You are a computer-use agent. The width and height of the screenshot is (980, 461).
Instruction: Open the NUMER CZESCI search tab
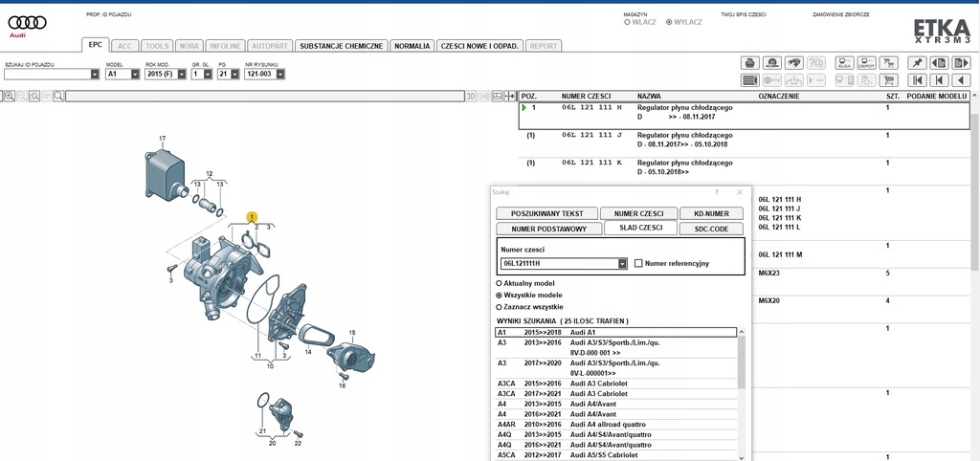click(640, 213)
